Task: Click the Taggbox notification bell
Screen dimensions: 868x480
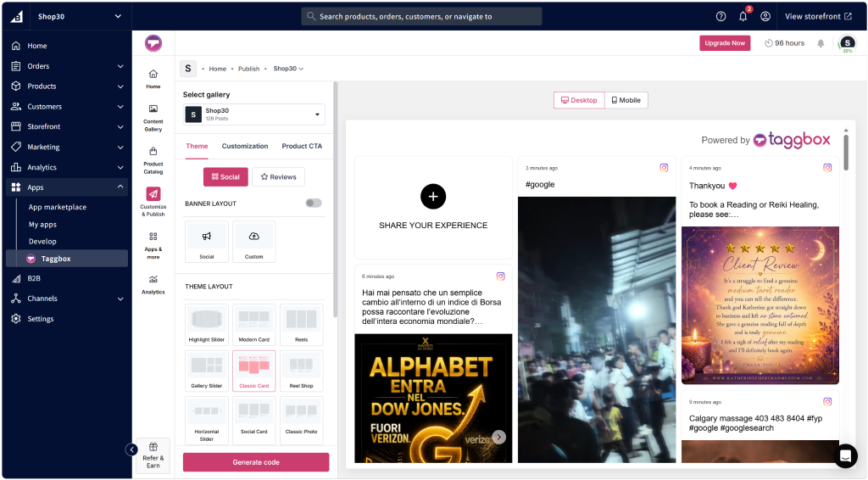Action: coord(821,43)
